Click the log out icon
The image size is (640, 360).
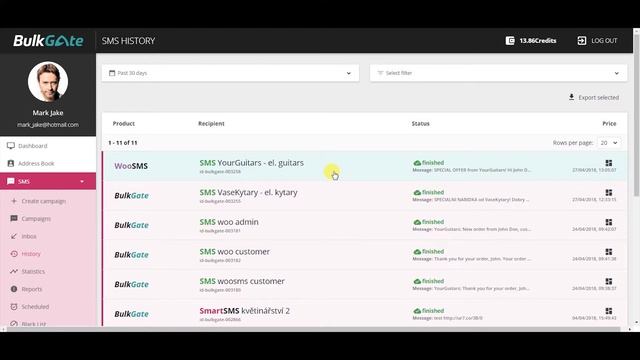(582, 40)
